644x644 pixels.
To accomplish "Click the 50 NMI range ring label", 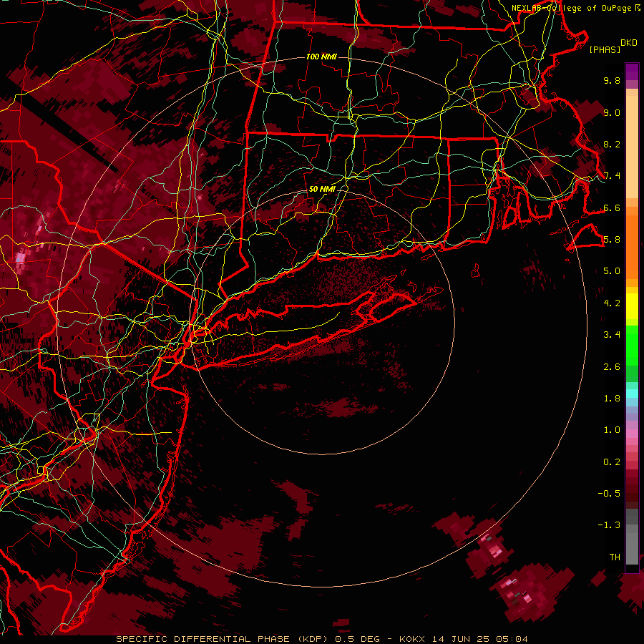I will pyautogui.click(x=322, y=189).
